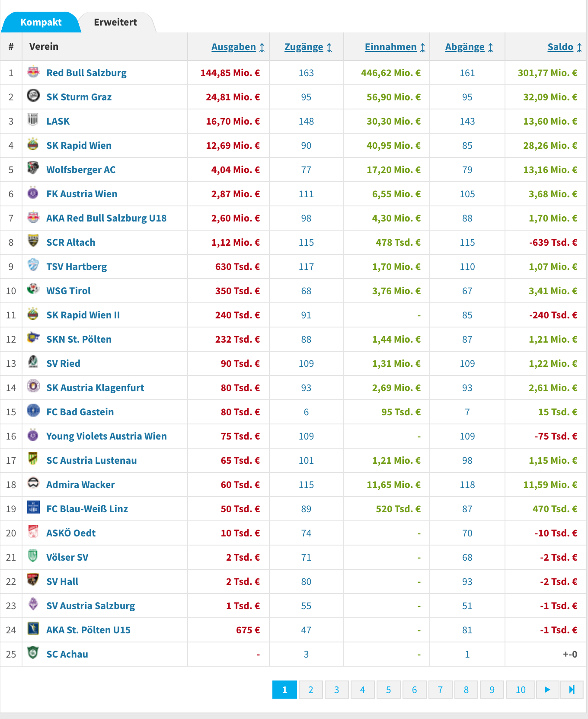Image resolution: width=588 pixels, height=719 pixels.
Task: Sort table by Saldo column
Action: click(565, 47)
